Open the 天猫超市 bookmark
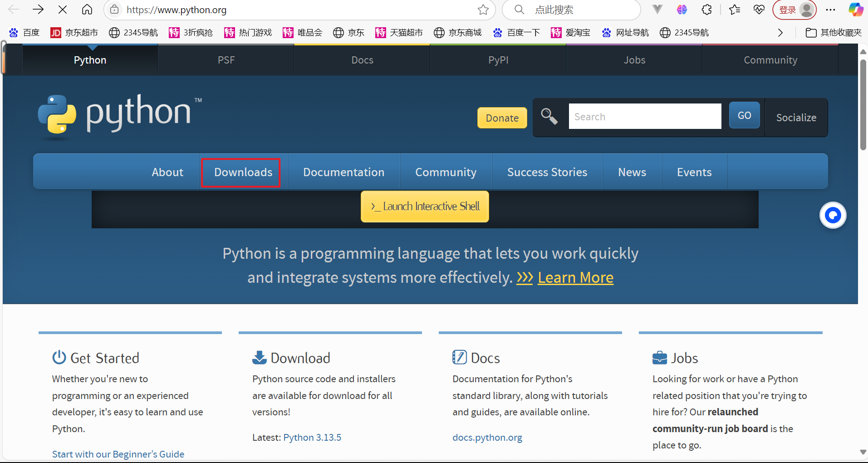 coord(399,33)
